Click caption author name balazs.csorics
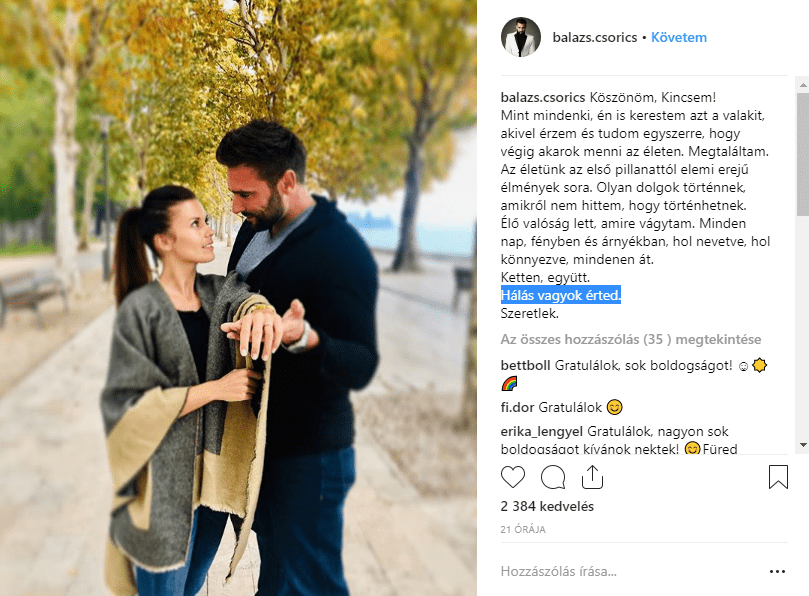 pyautogui.click(x=543, y=97)
